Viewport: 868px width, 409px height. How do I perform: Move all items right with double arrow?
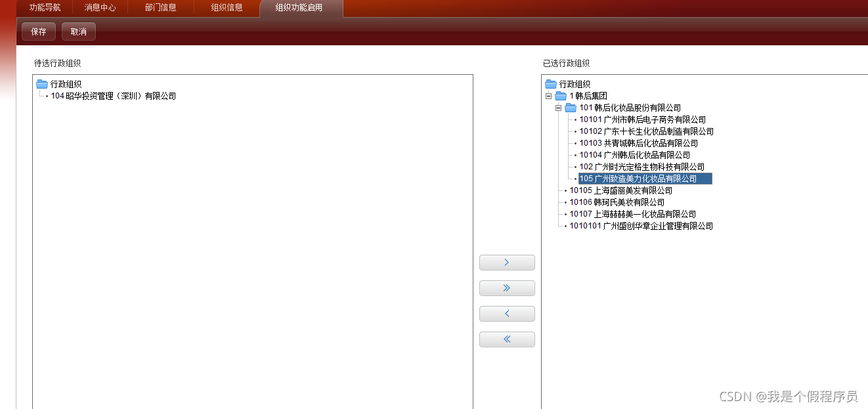pyautogui.click(x=507, y=288)
